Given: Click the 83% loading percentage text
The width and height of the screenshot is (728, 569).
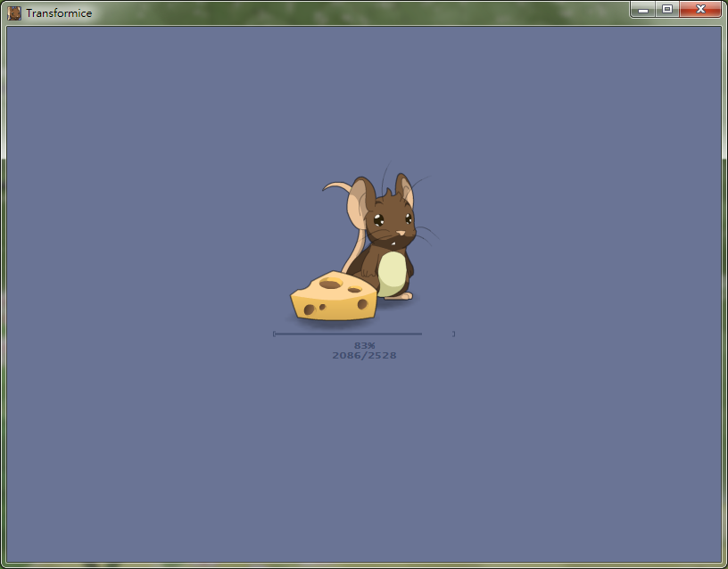Looking at the screenshot, I should pyautogui.click(x=364, y=345).
